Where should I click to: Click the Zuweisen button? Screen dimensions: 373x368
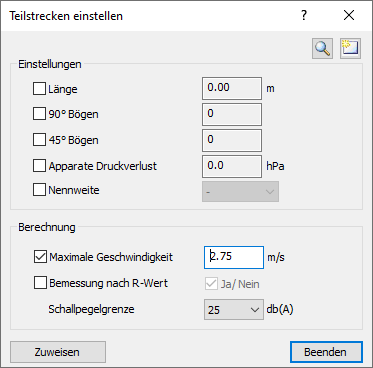pyautogui.click(x=58, y=352)
